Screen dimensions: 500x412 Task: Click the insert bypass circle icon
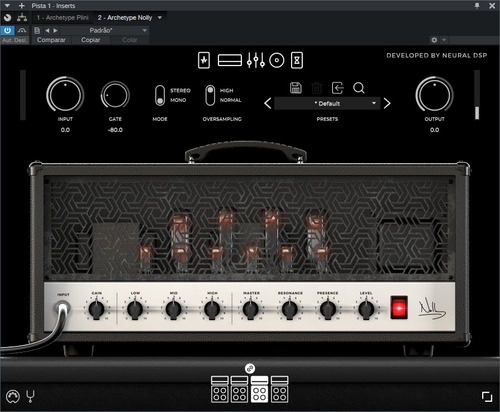[x=7, y=17]
